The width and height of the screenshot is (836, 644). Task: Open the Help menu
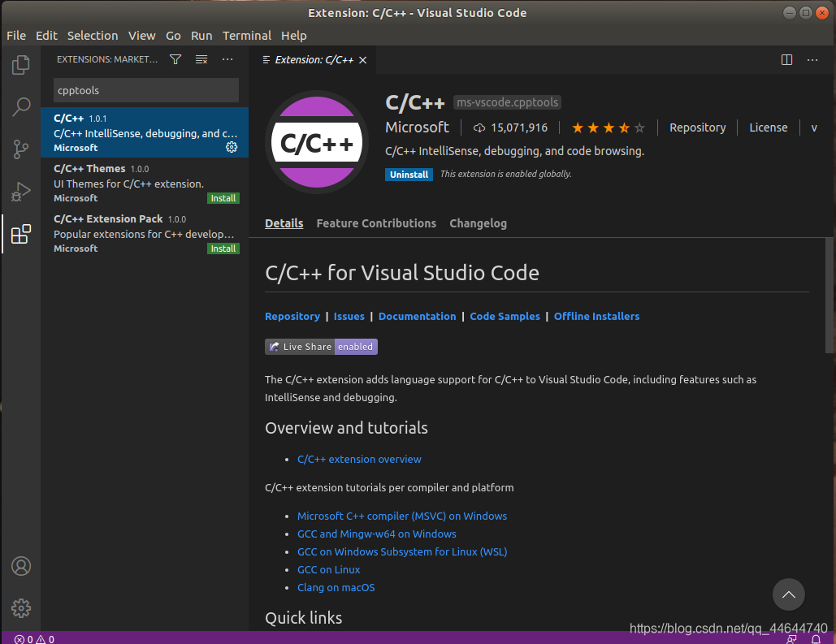(x=294, y=36)
